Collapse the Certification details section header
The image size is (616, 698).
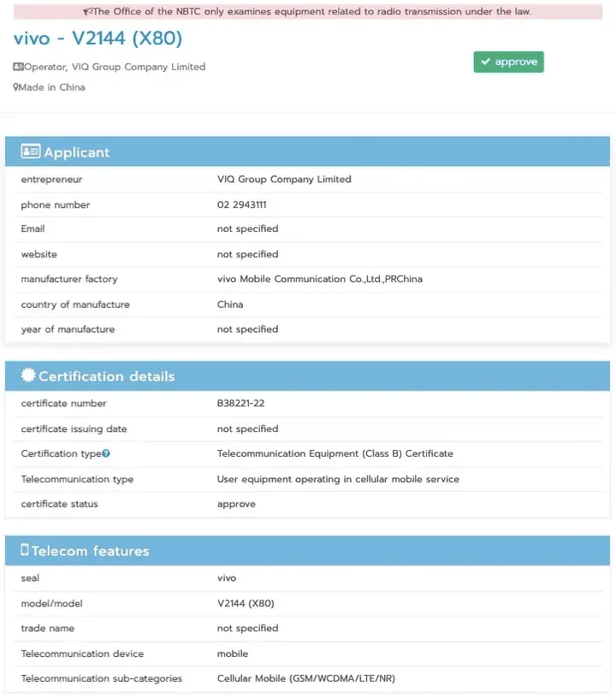(308, 376)
